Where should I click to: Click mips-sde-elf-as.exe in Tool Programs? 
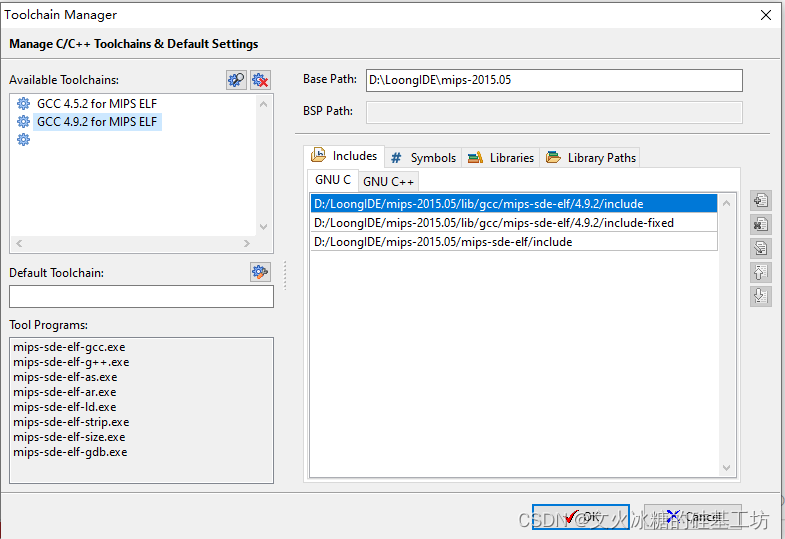(x=65, y=377)
